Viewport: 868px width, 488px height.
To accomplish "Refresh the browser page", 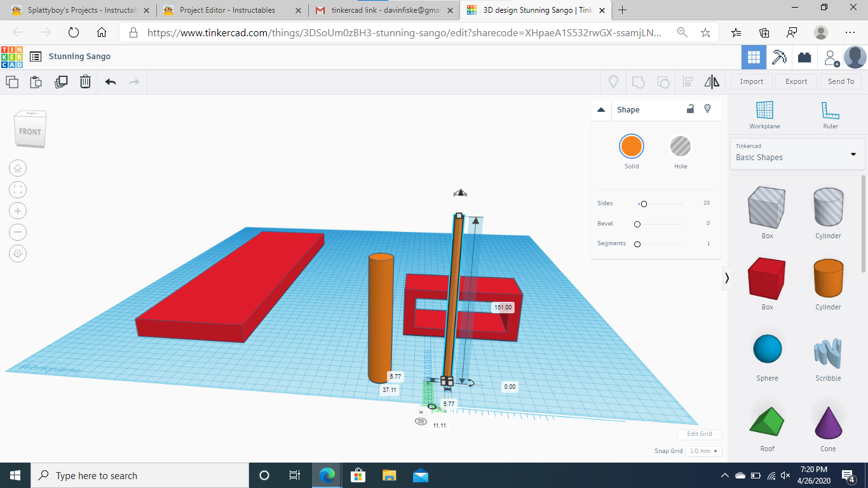I will point(73,32).
